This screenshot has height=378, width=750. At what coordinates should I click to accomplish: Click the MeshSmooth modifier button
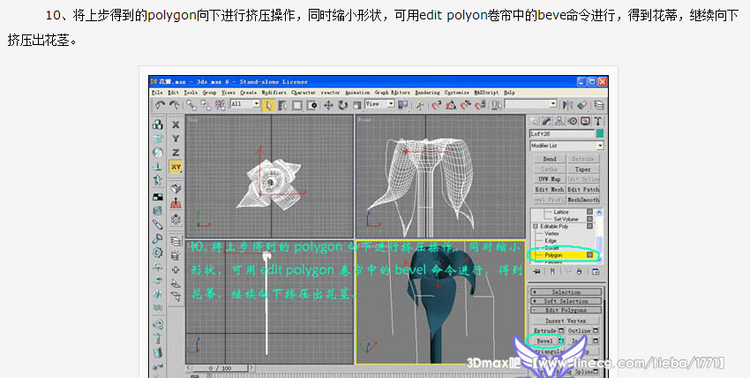[x=583, y=200]
